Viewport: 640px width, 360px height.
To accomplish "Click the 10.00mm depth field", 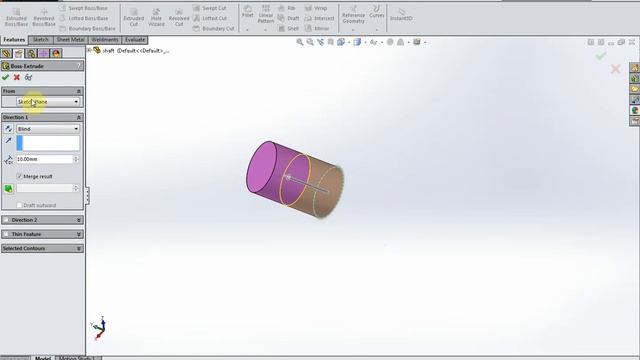I will pyautogui.click(x=44, y=159).
